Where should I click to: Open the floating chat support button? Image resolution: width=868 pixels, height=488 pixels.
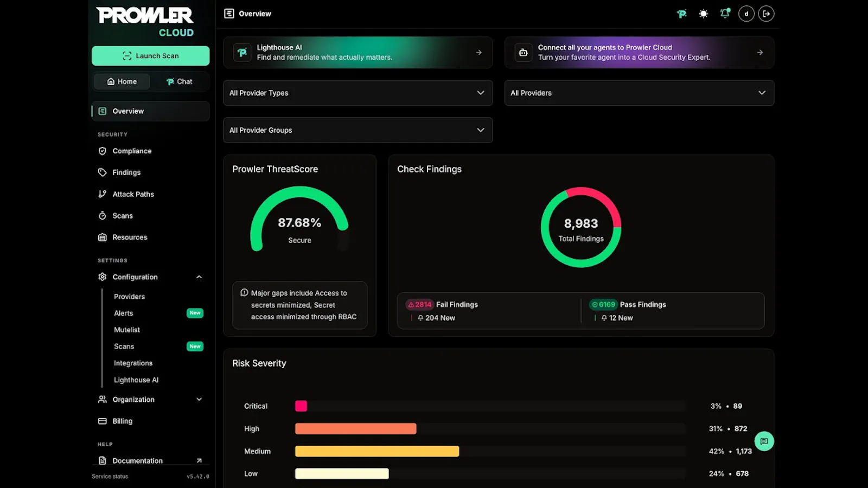764,441
